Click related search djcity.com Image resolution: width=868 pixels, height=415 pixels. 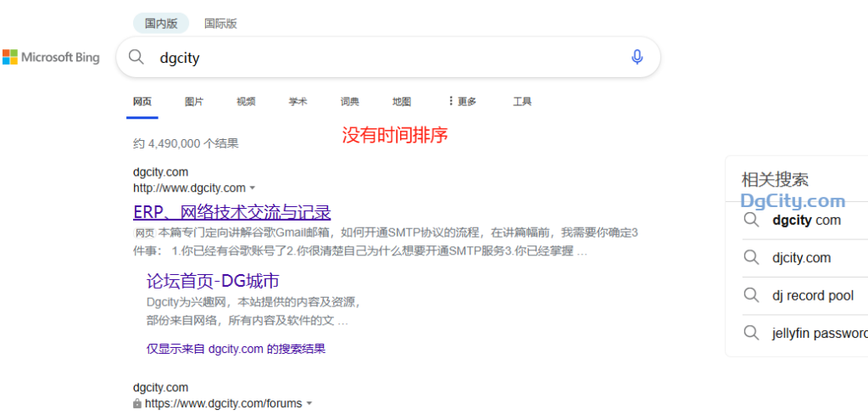(802, 258)
